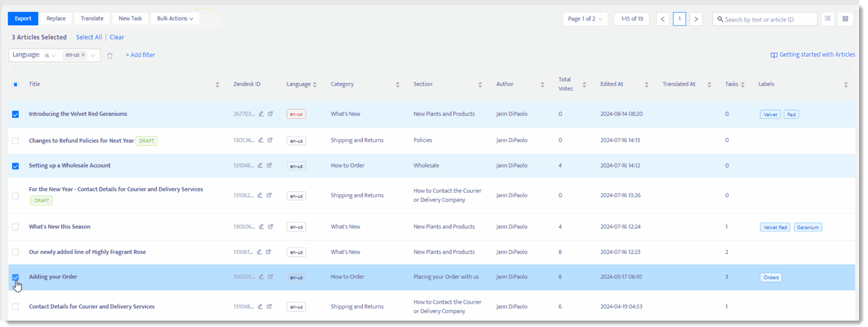Sort by the Section column arrows

click(481, 84)
